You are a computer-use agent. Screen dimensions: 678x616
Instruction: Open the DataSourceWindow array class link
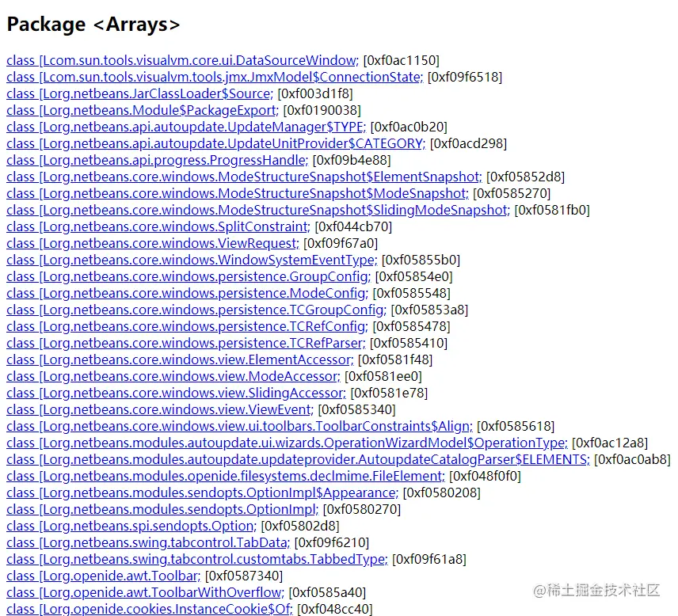[182, 60]
